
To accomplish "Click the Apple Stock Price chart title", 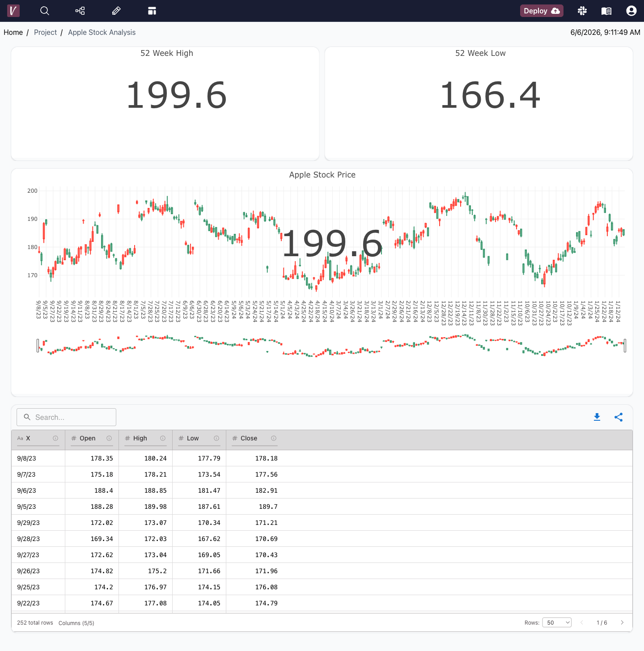I will 322,175.
